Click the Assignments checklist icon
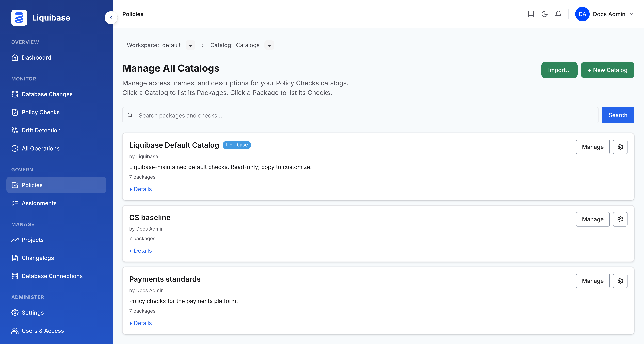The image size is (644, 344). 15,203
